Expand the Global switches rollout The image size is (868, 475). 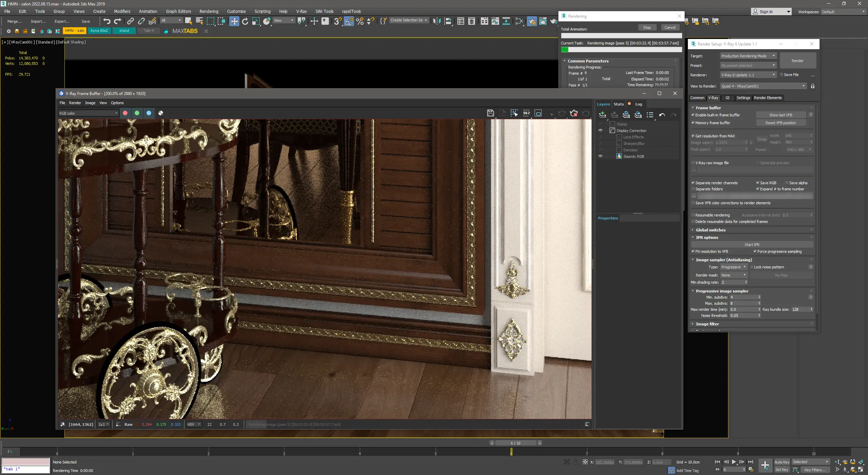coord(711,230)
